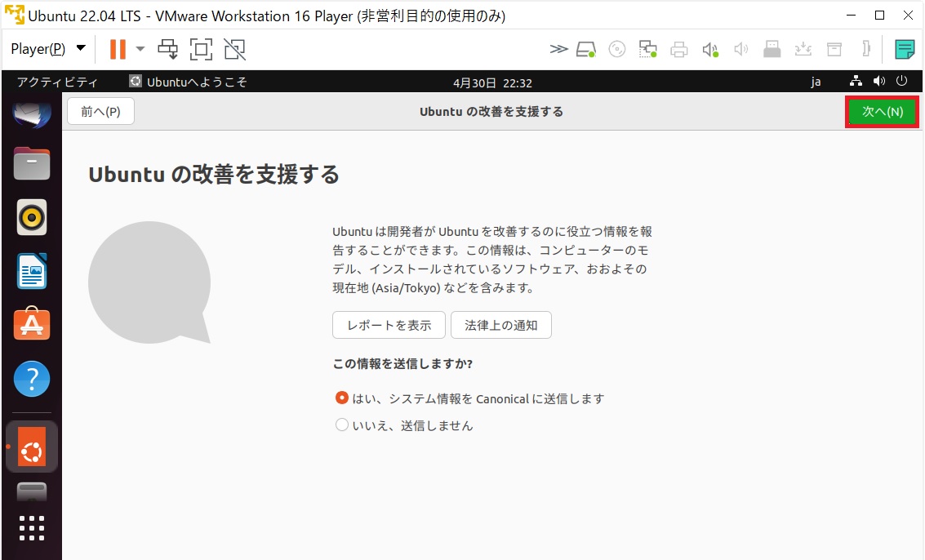
Task: Click the Ubuntu welcome app icon in dock
Action: 32,447
